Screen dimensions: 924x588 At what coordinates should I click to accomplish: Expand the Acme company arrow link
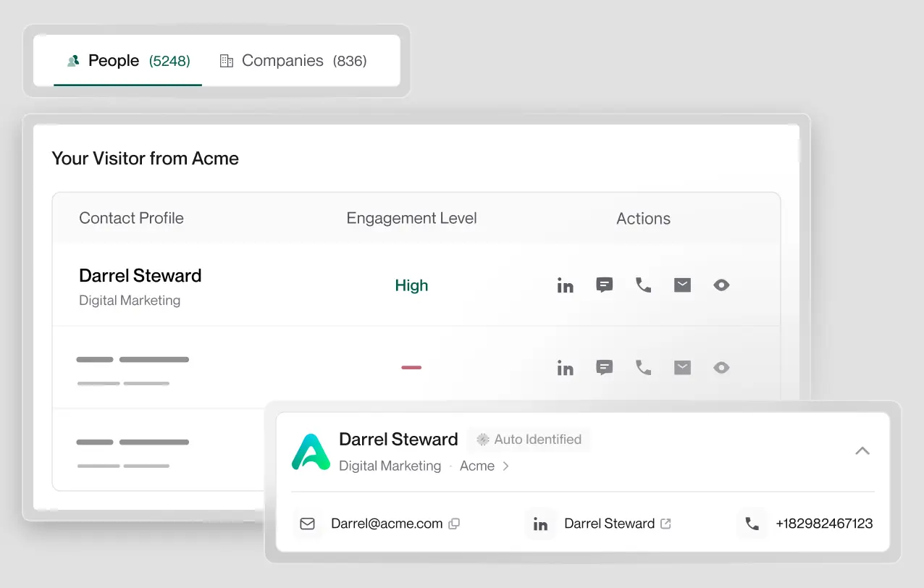pyautogui.click(x=505, y=466)
